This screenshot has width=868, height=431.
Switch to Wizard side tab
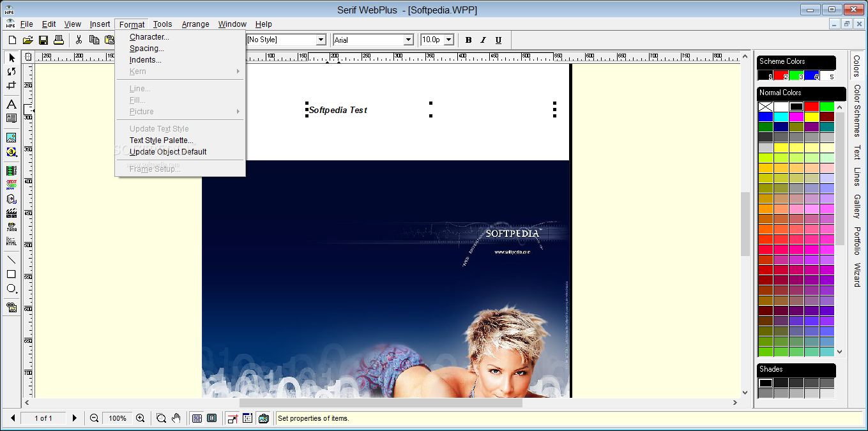[x=857, y=275]
